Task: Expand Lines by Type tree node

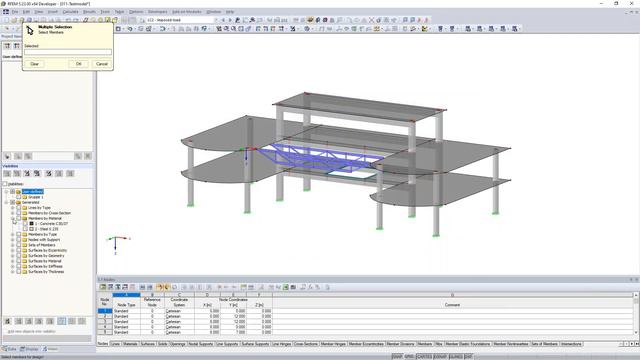Action: (13, 208)
